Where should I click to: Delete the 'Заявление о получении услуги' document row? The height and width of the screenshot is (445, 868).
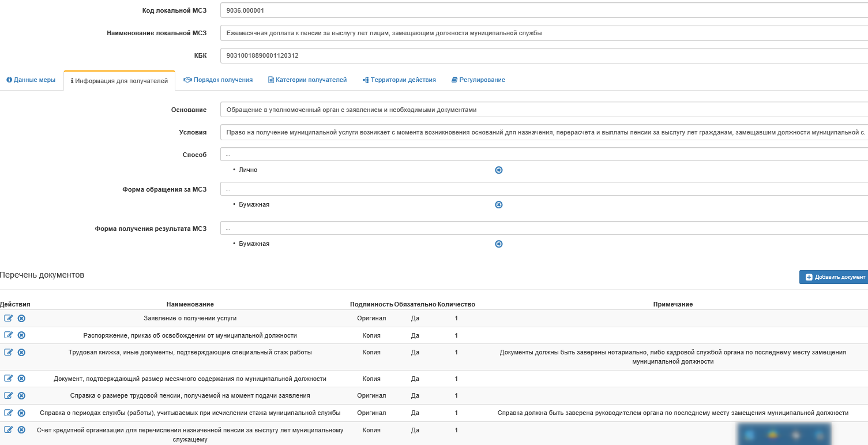tap(21, 318)
